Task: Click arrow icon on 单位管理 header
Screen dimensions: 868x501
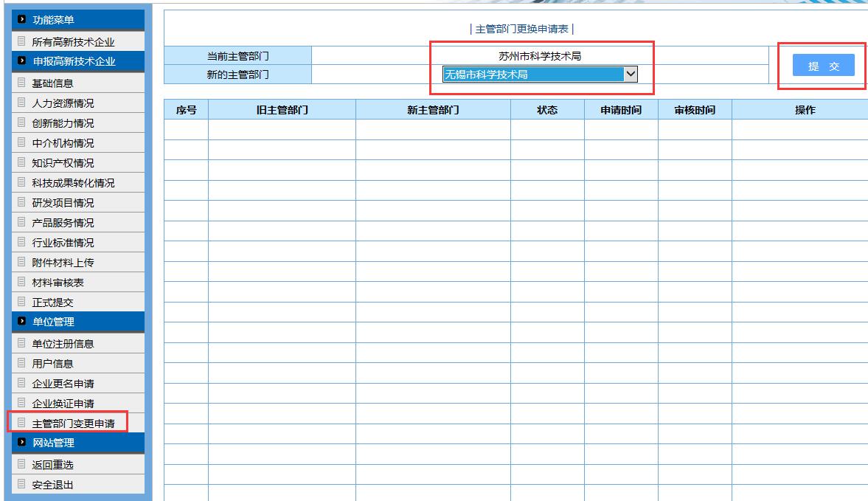Action: tap(21, 321)
